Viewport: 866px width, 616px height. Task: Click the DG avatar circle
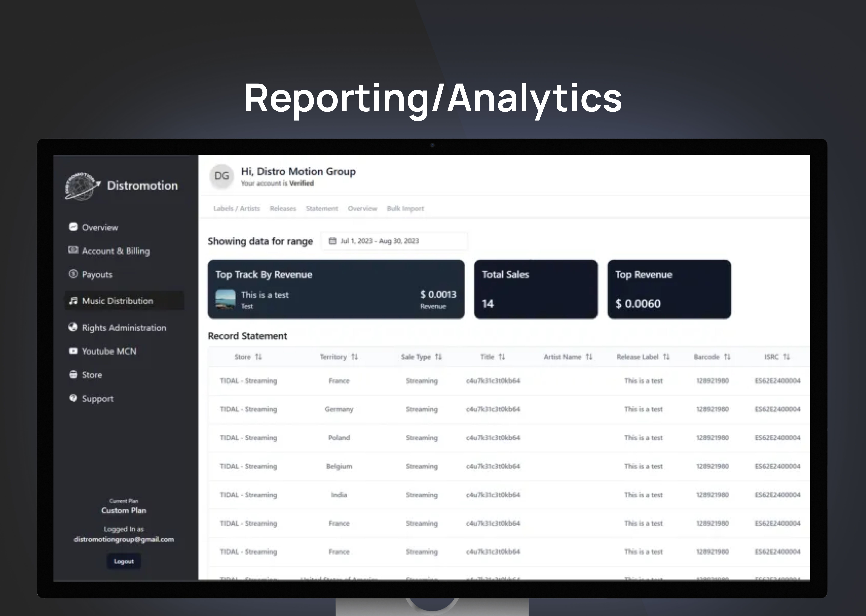[222, 176]
